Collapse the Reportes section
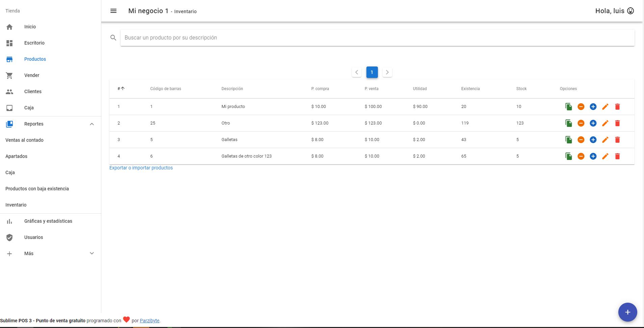Viewport: 644px width, 328px height. click(92, 124)
